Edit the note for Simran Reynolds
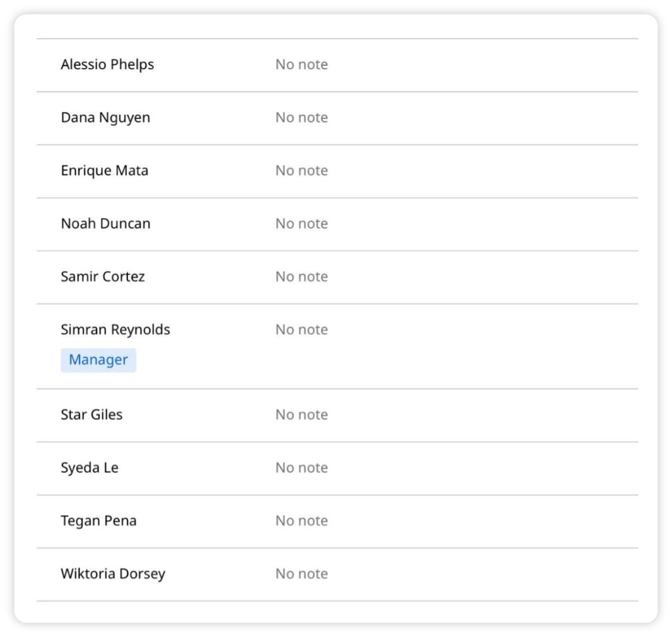The height and width of the screenshot is (637, 672). [x=302, y=330]
